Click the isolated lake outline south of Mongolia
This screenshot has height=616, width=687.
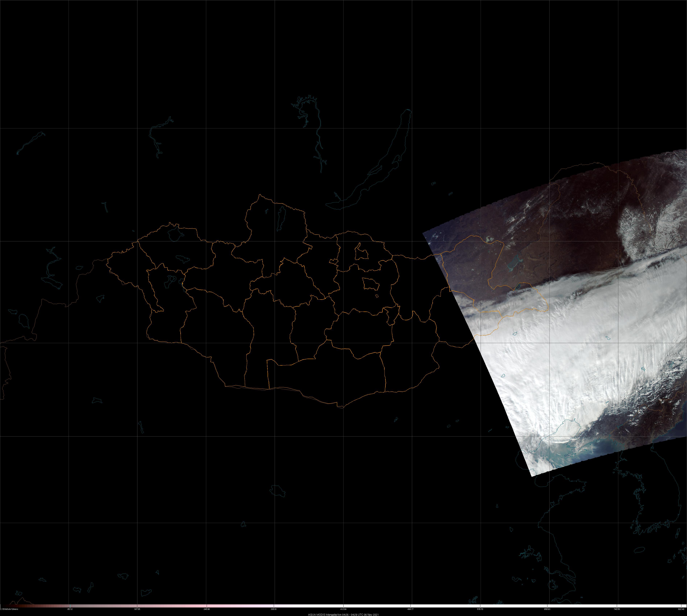coord(278,491)
